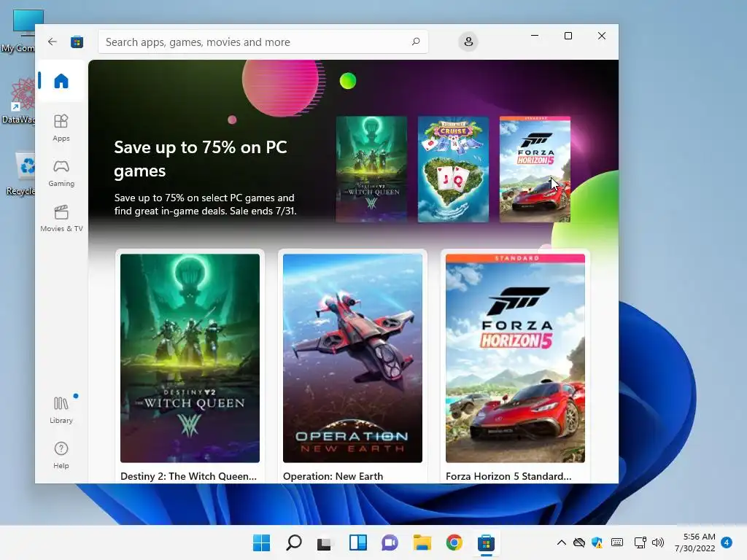The height and width of the screenshot is (560, 747).
Task: Open Destiny 2: The Witch Queen card
Action: (190, 366)
